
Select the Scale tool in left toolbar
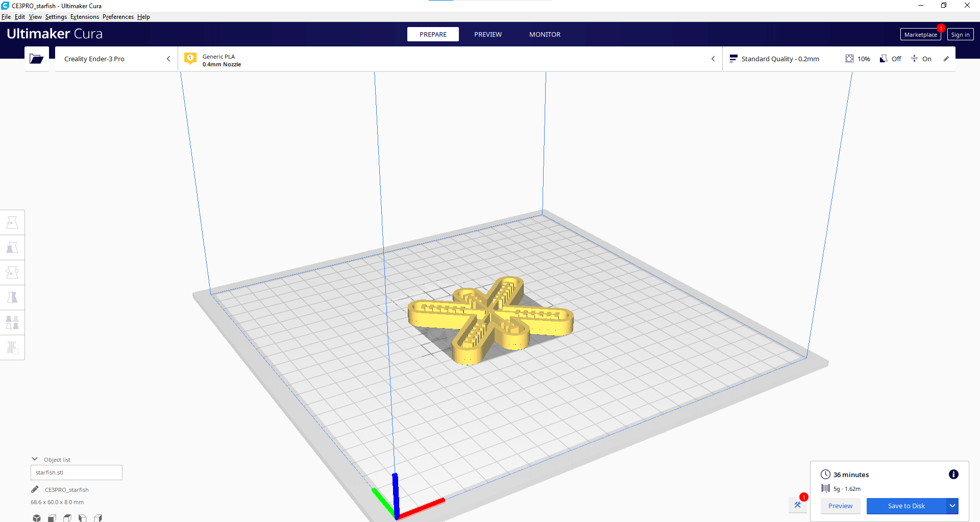tap(12, 247)
